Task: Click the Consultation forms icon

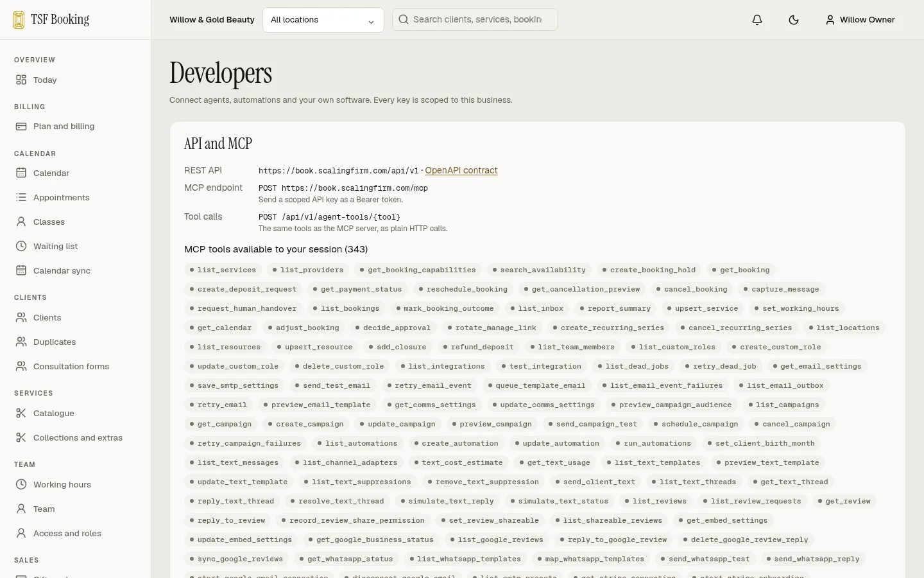Action: (x=21, y=367)
